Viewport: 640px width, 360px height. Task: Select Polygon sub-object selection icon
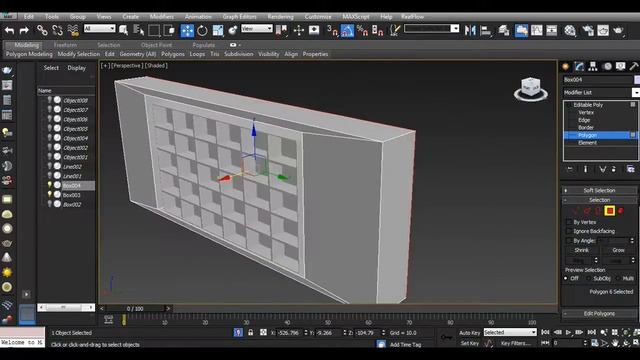(609, 211)
